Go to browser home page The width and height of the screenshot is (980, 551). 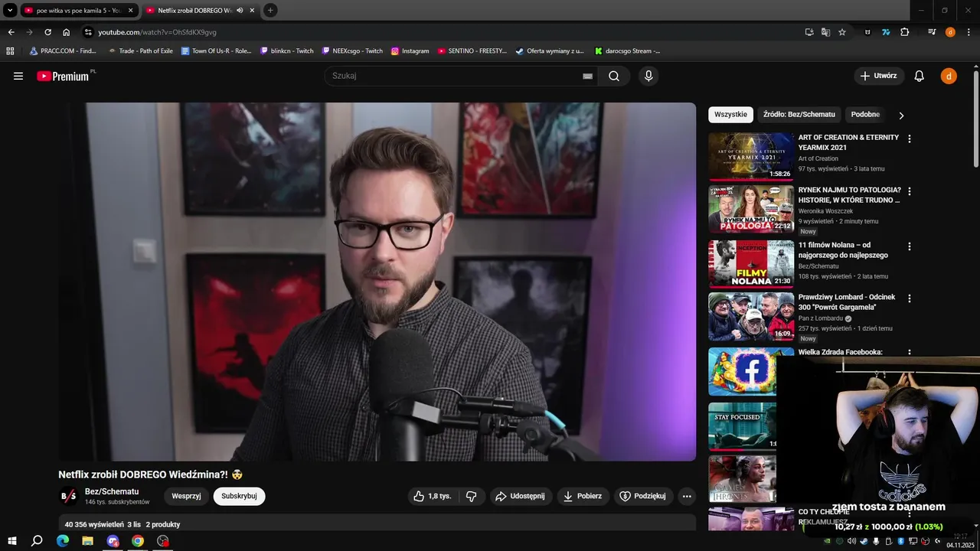click(x=66, y=32)
